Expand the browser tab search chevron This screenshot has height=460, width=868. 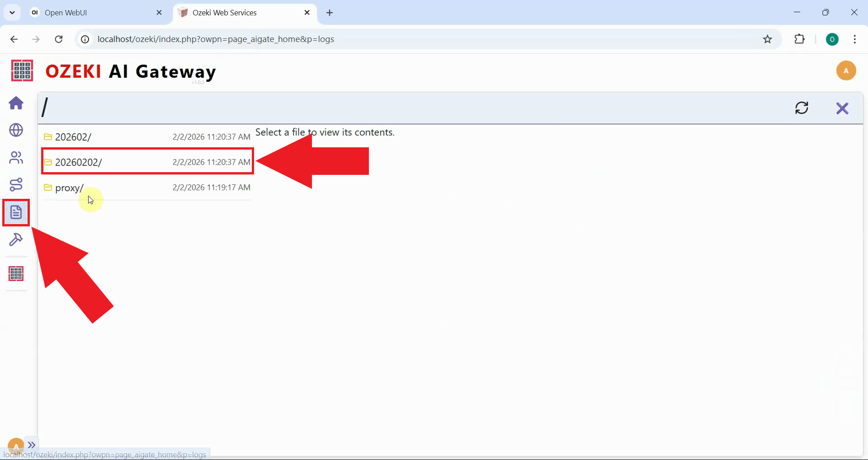pos(12,12)
